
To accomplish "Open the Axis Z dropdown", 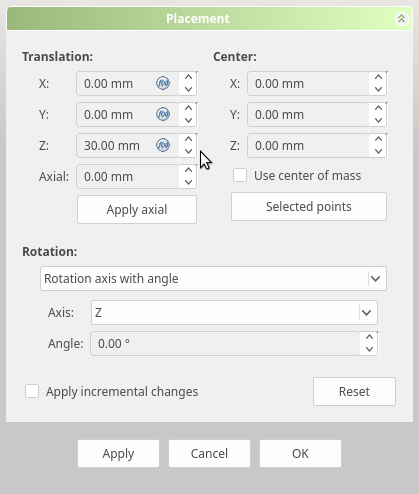I will [x=234, y=313].
